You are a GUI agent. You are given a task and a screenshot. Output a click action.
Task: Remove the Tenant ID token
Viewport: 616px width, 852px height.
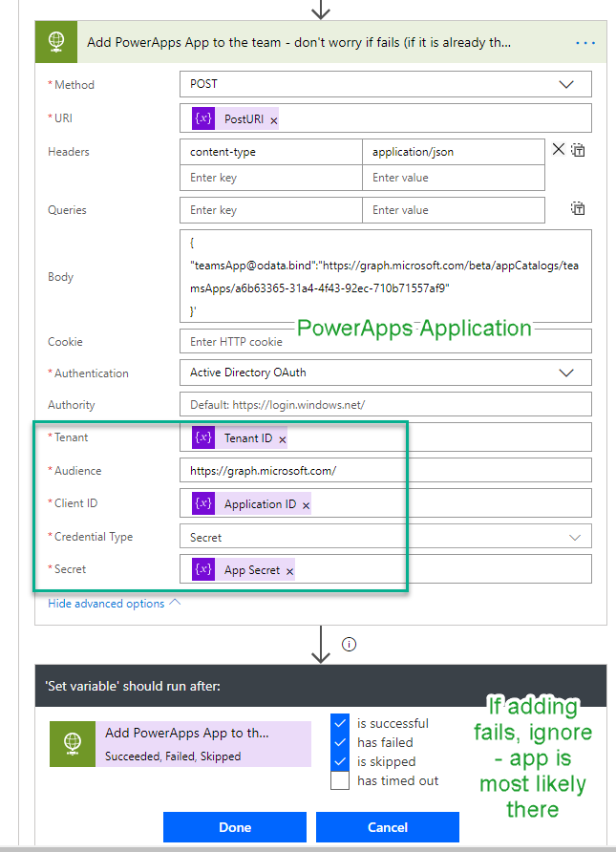(283, 439)
